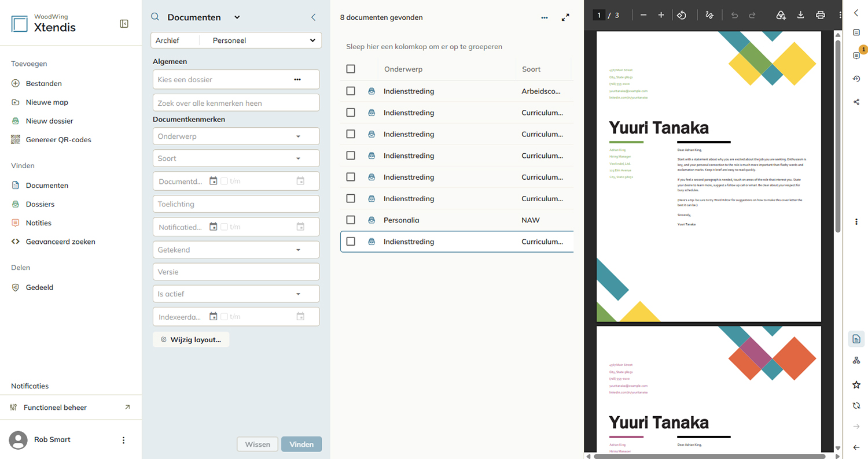
Task: Activate the freehand draw tool in PDF toolbar
Action: click(x=709, y=15)
